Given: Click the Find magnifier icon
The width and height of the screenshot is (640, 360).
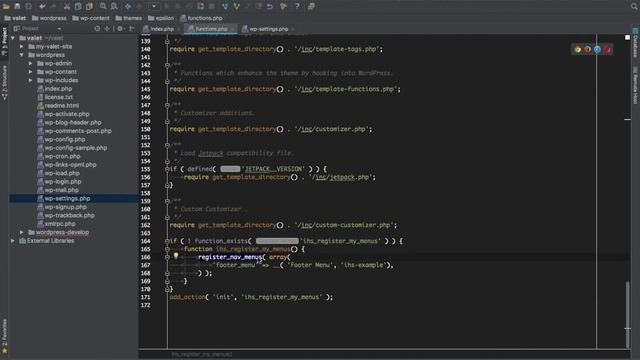Looking at the screenshot, I should point(103,7).
